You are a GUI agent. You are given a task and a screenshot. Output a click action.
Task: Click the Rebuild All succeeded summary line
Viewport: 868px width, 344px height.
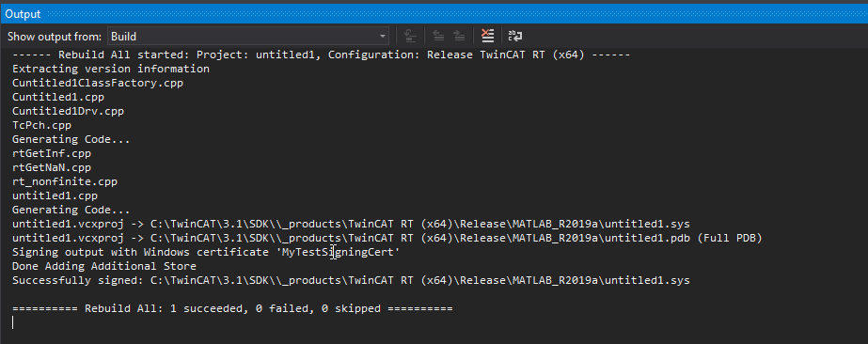[232, 308]
